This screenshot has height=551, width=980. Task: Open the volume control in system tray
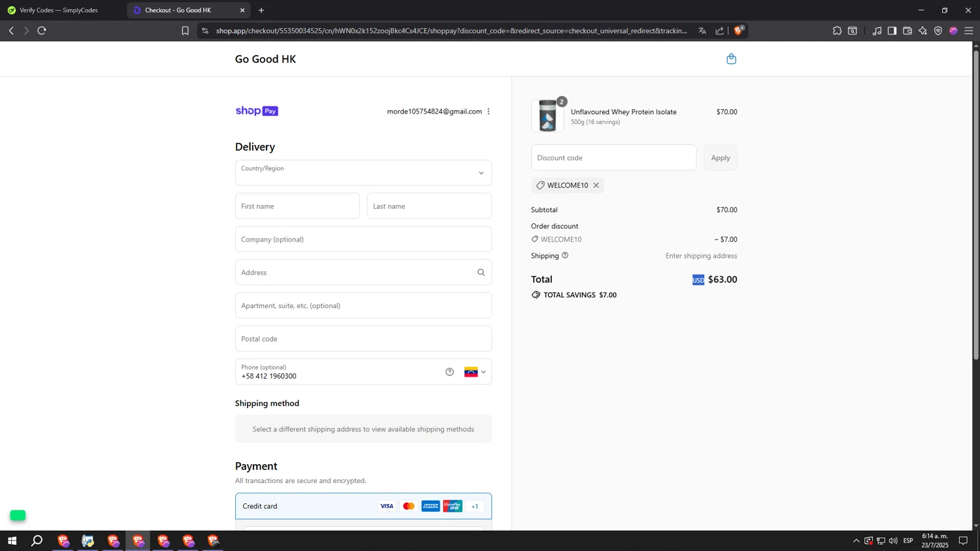[893, 541]
